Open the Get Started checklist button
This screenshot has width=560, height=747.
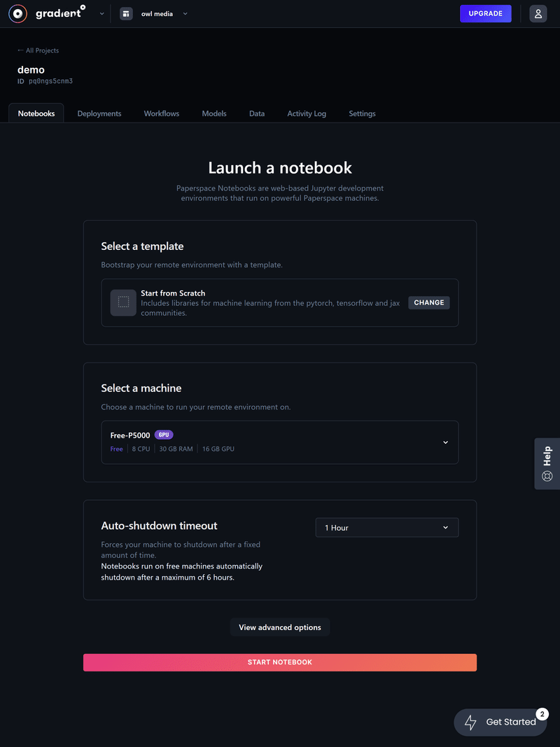coord(500,722)
